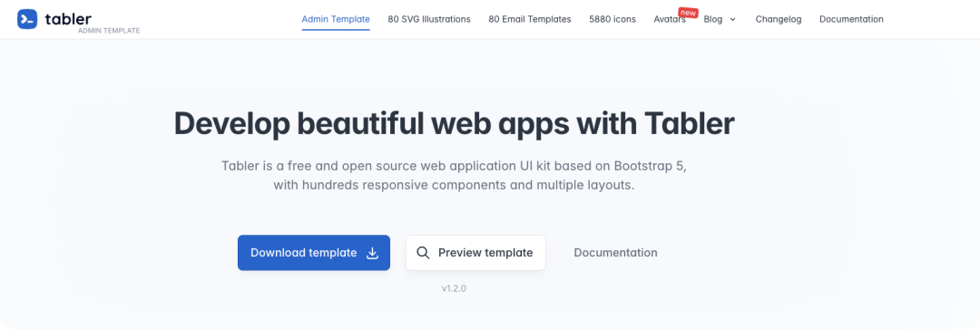Open Documentation in the top navigation
The height and width of the screenshot is (329, 980).
(x=851, y=19)
